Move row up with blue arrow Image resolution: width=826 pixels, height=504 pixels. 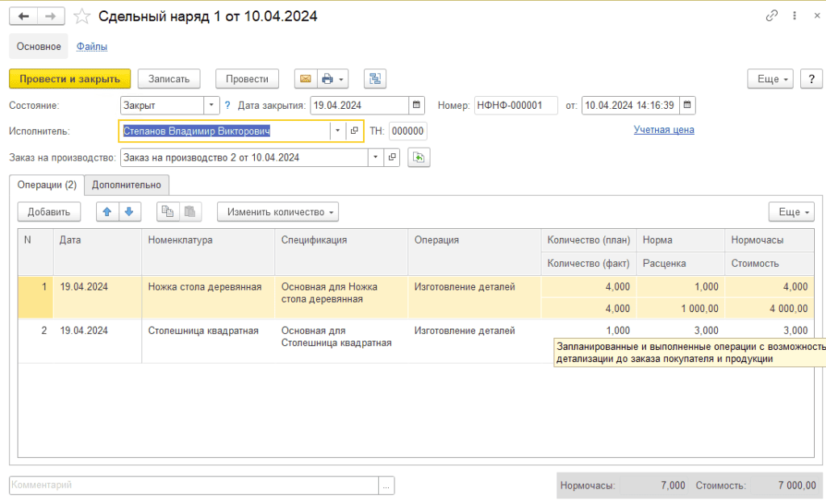coord(107,212)
